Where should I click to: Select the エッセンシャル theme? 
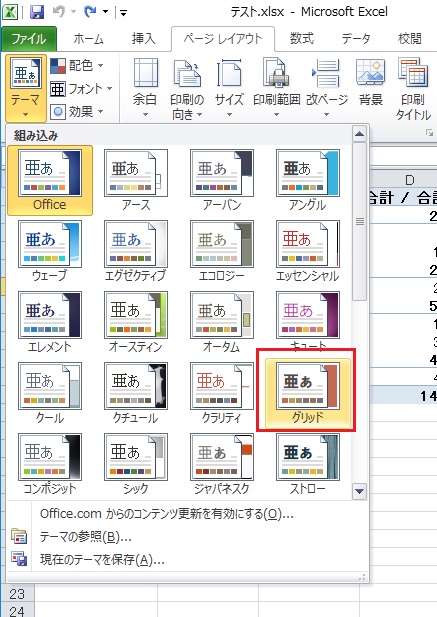308,251
